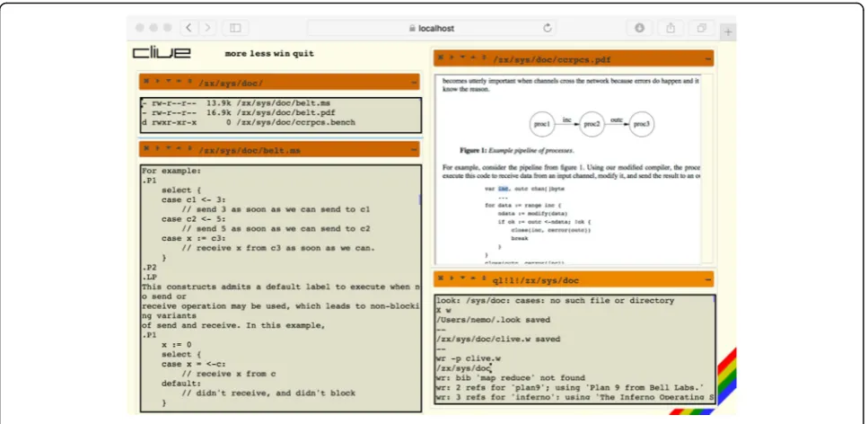This screenshot has width=868, height=424.
Task: Click the 'less' command
Action: [262, 54]
